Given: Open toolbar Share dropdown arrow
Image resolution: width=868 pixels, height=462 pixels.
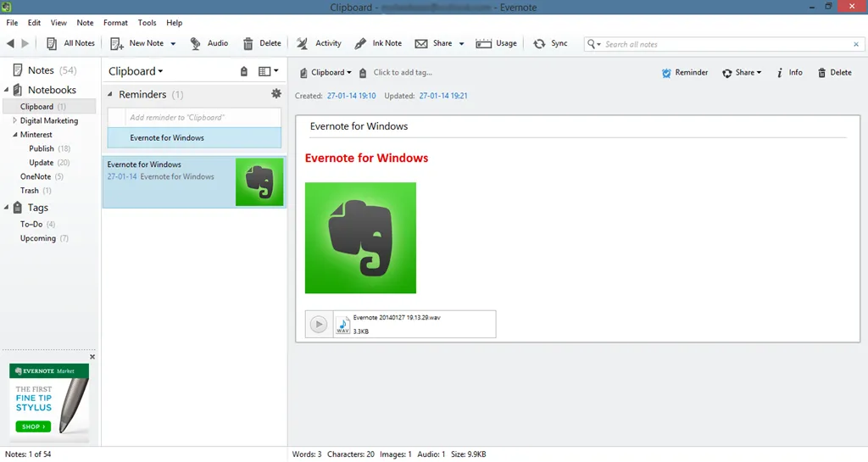Looking at the screenshot, I should click(x=461, y=44).
